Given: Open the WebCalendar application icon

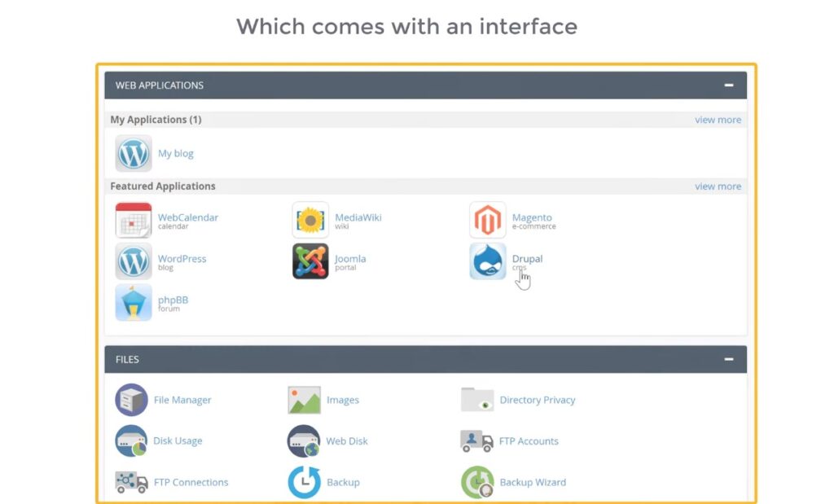Looking at the screenshot, I should pos(133,220).
